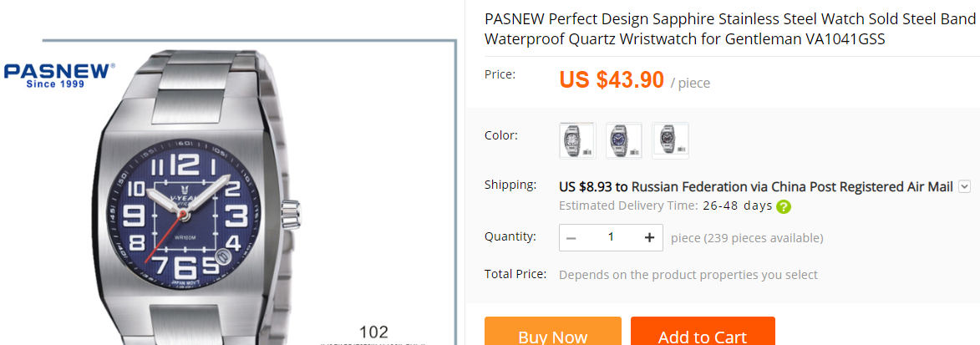Increase quantity with the plus icon
The height and width of the screenshot is (345, 980).
(649, 238)
